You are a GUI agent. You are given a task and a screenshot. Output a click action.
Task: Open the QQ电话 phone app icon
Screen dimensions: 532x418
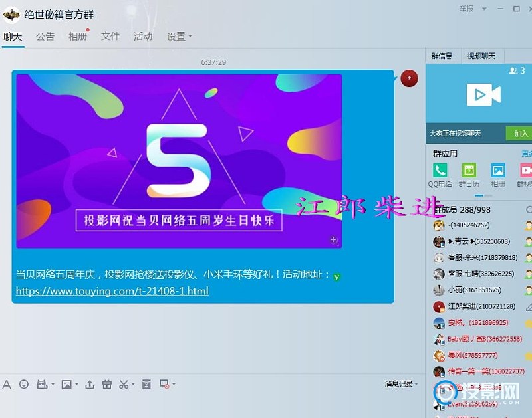pos(440,171)
